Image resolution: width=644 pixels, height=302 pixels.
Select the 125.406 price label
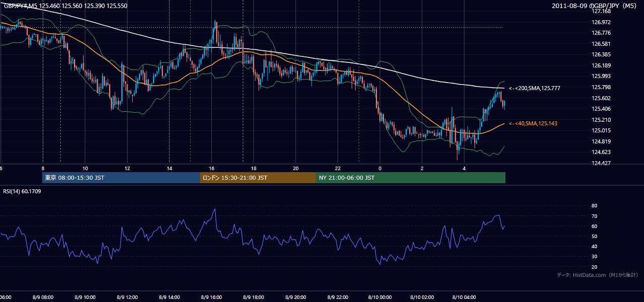point(601,109)
